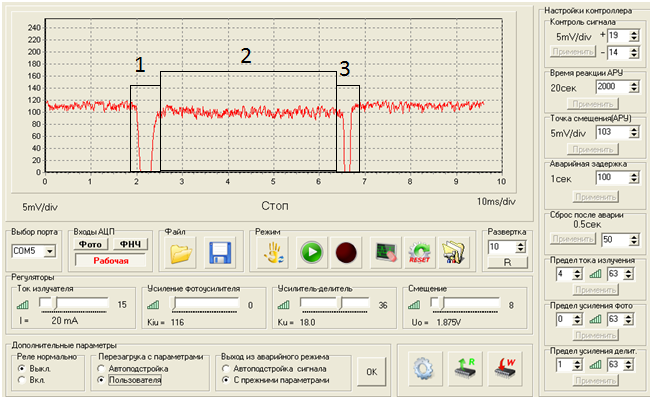
Task: Click the Время реакции АРУ 2000 field
Action: [612, 87]
